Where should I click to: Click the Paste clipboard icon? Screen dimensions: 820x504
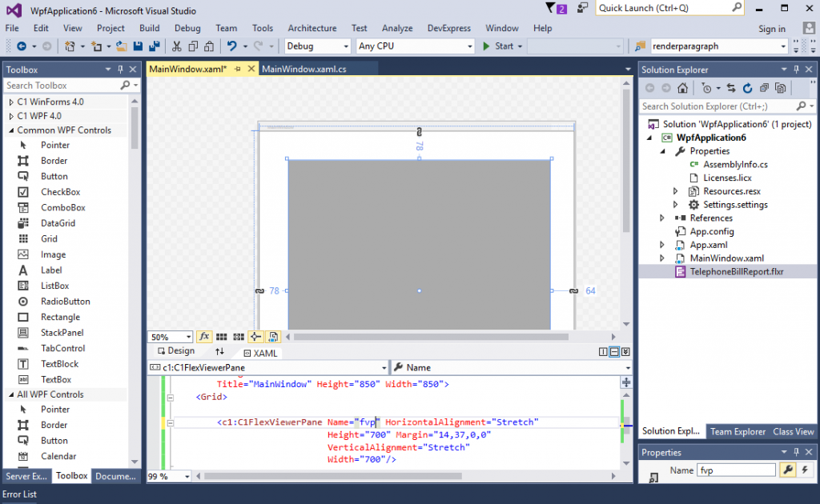(209, 46)
